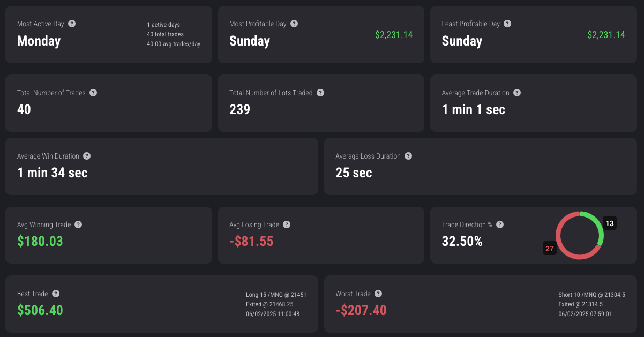The image size is (644, 337).
Task: Show help for Average Loss Duration
Action: tap(408, 156)
